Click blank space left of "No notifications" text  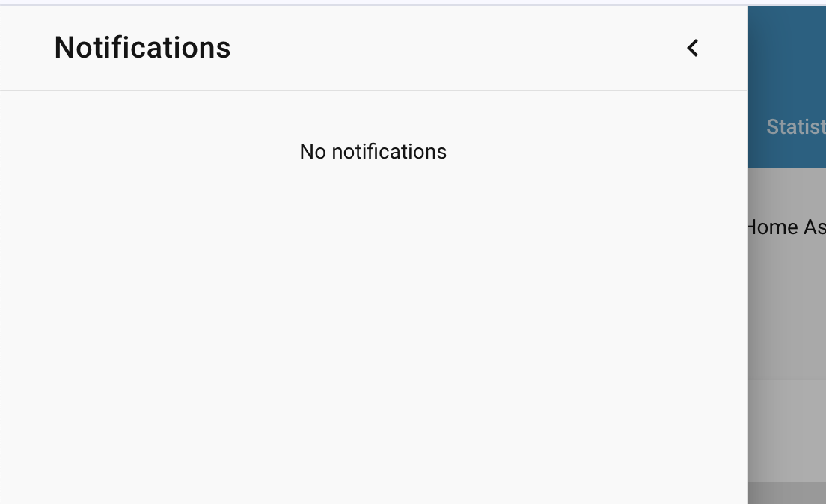pyautogui.click(x=150, y=152)
